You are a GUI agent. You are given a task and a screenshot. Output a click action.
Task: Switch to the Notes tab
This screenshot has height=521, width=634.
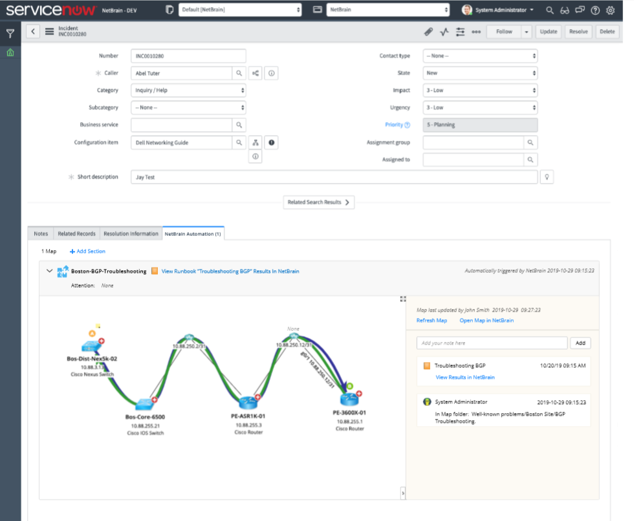click(40, 234)
